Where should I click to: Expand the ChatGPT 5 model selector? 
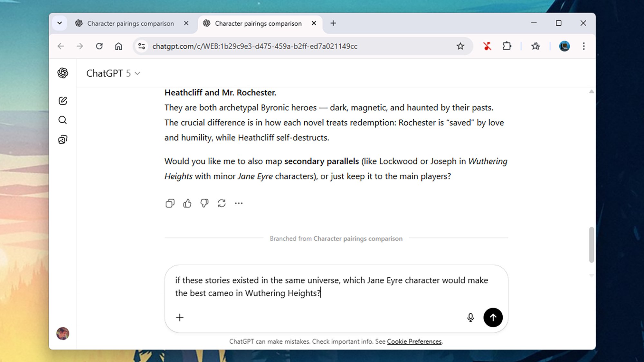(113, 73)
